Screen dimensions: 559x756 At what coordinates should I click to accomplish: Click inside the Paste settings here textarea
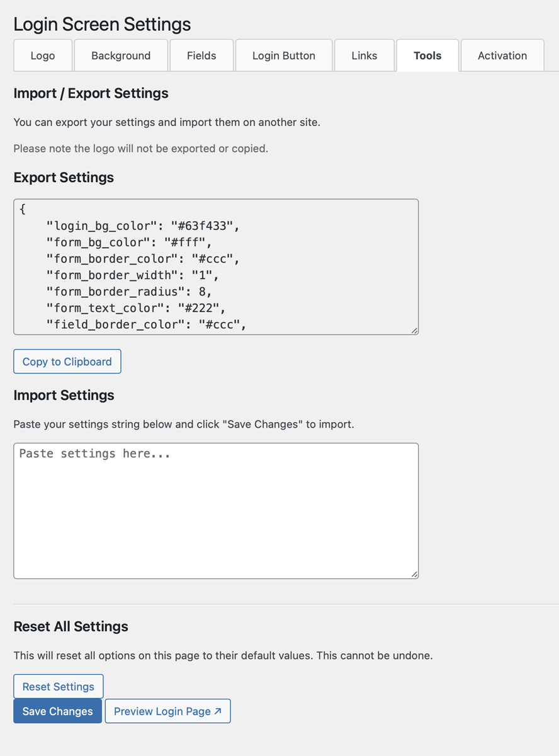[216, 510]
